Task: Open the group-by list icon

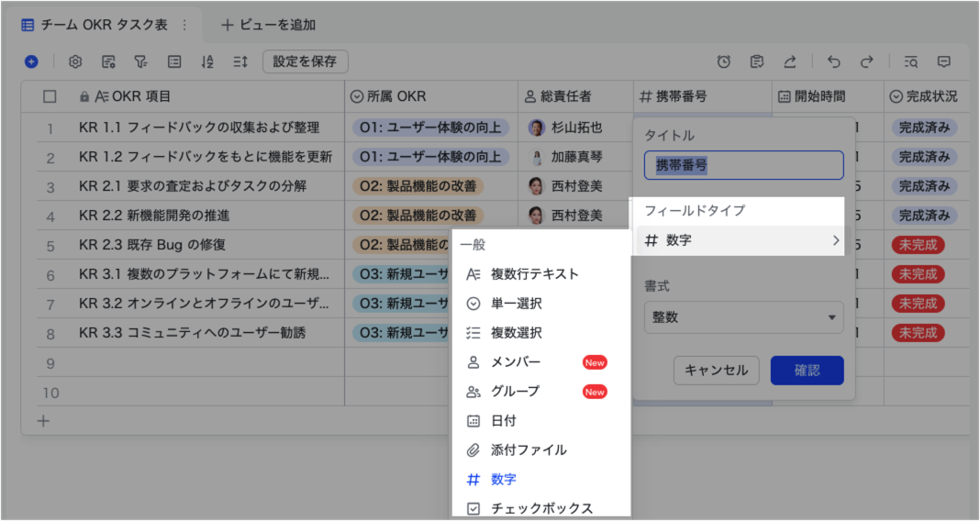Action: 174,61
